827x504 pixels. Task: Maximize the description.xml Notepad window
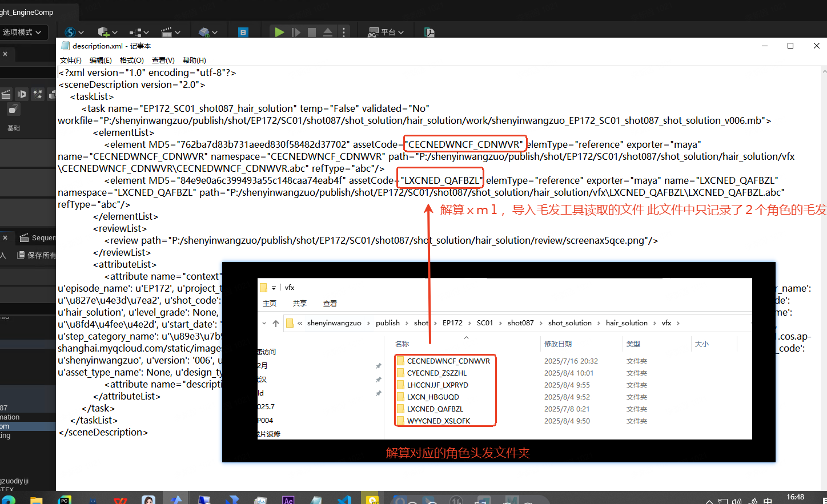pyautogui.click(x=790, y=46)
